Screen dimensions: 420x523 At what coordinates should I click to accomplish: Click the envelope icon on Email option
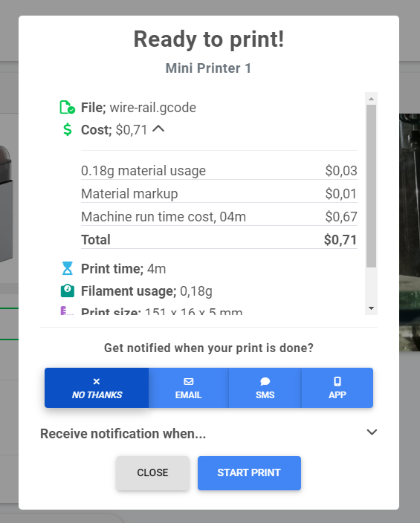(x=189, y=381)
